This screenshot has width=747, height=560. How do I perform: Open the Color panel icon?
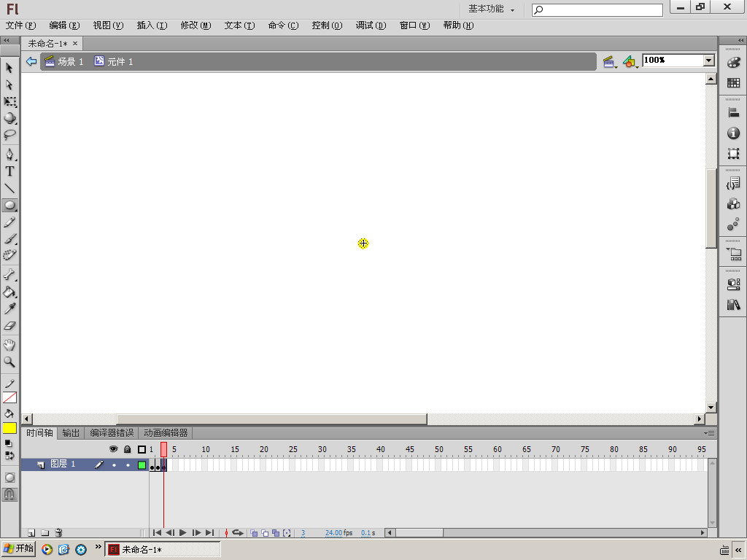[734, 63]
